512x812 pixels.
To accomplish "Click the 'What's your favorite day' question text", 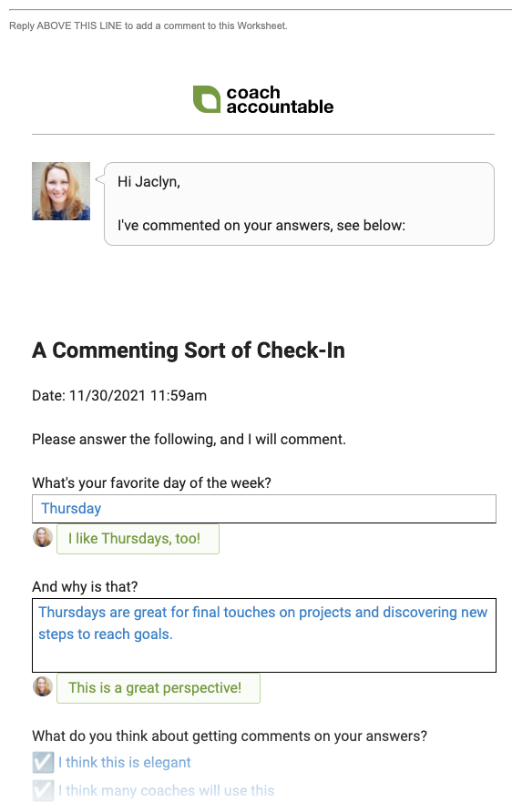I will click(152, 482).
